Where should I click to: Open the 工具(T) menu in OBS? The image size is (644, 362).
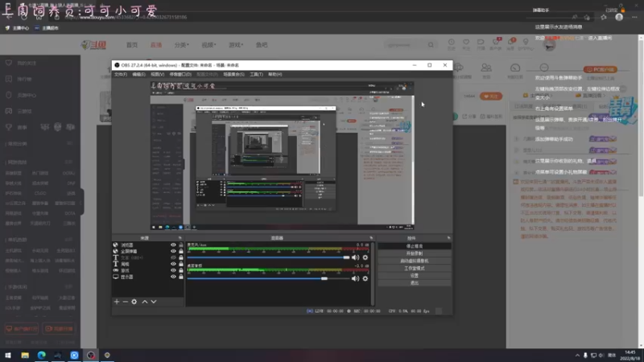click(256, 74)
